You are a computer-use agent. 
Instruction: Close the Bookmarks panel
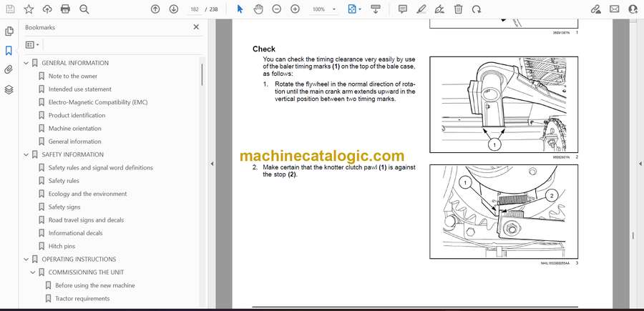tap(197, 27)
